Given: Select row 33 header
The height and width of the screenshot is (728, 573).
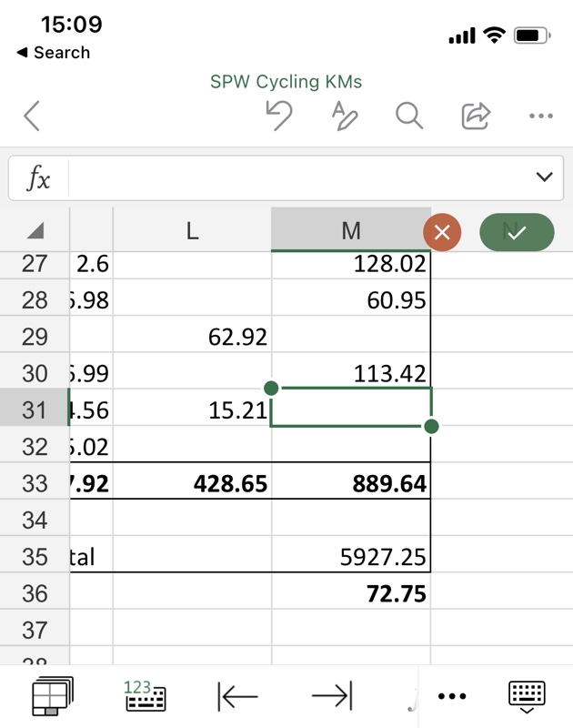Looking at the screenshot, I should click(x=35, y=483).
